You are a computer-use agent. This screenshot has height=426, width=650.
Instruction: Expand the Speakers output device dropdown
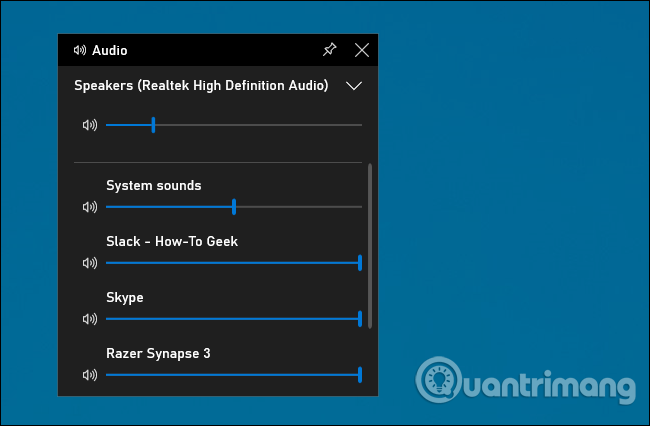pos(354,86)
